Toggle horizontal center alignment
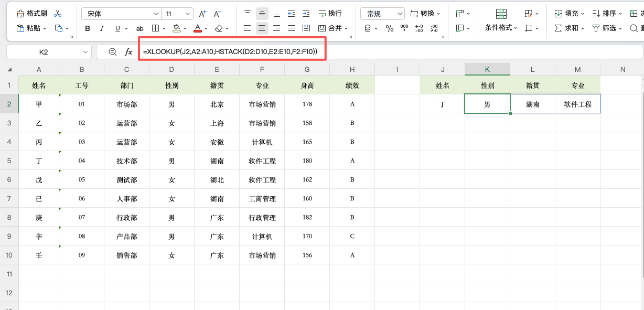Screen dimensions: 644x310 [262, 28]
